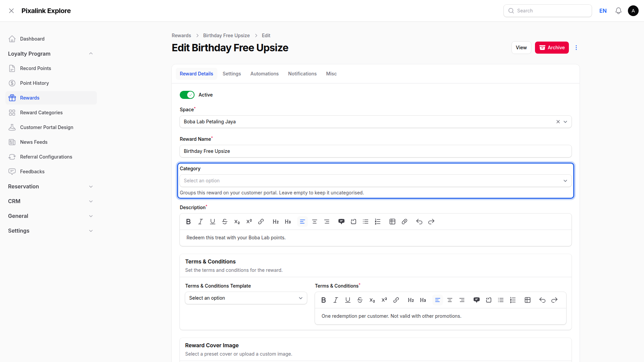Toggle the Active reward switch
The width and height of the screenshot is (644, 362).
pos(187,95)
